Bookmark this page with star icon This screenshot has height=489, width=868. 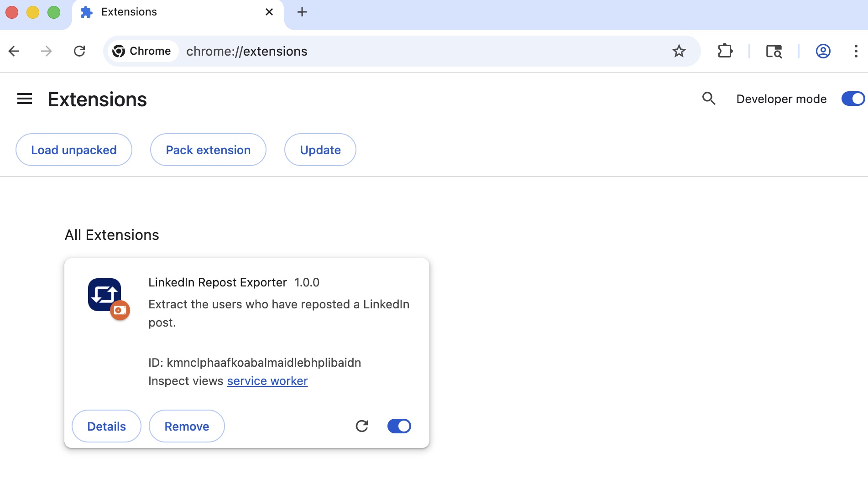(x=679, y=51)
